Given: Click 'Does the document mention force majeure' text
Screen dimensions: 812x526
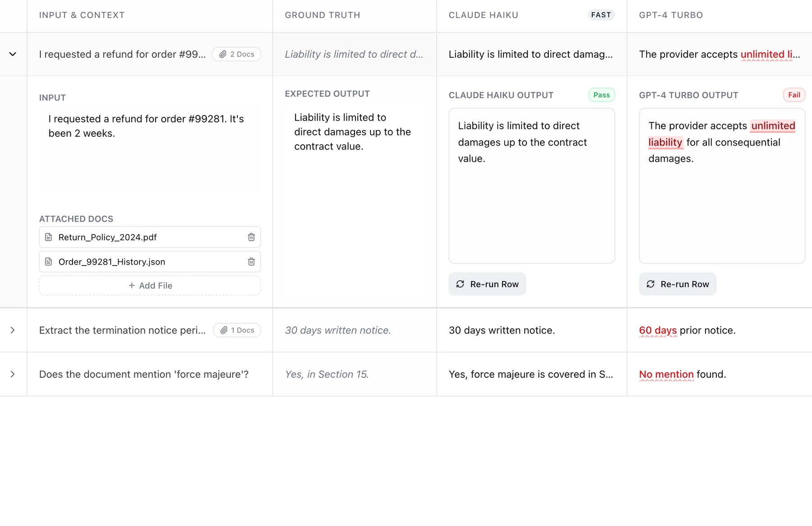Looking at the screenshot, I should click(x=143, y=374).
